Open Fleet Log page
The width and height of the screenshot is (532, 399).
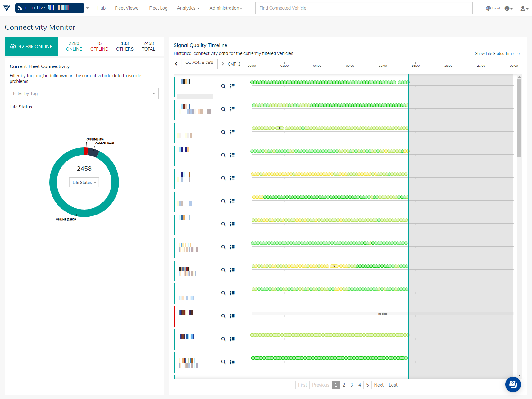[158, 8]
